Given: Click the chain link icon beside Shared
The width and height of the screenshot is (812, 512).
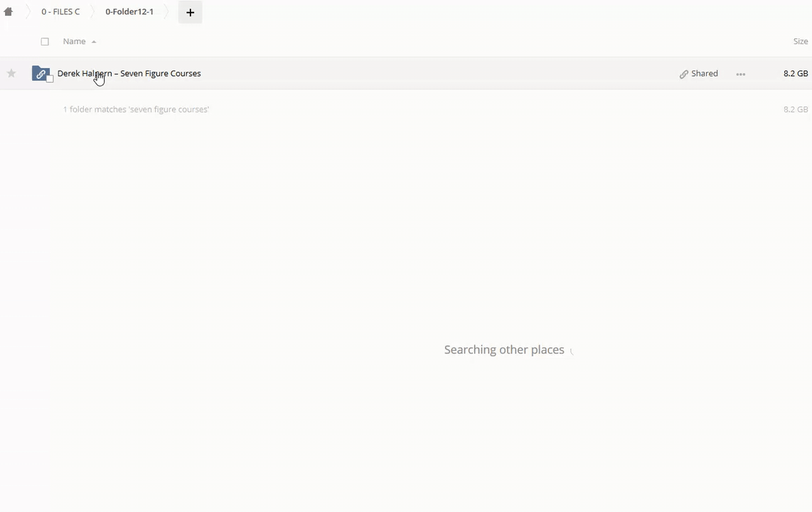Looking at the screenshot, I should (683, 74).
